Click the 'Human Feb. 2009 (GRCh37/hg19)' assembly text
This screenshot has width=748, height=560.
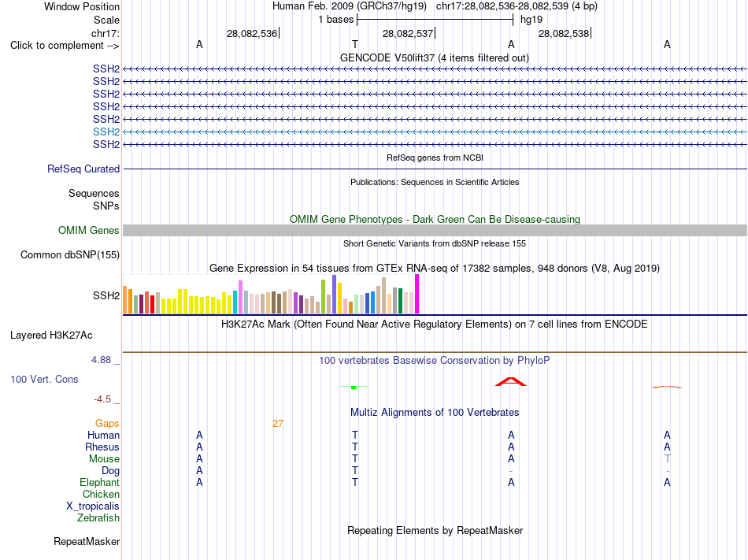click(349, 6)
